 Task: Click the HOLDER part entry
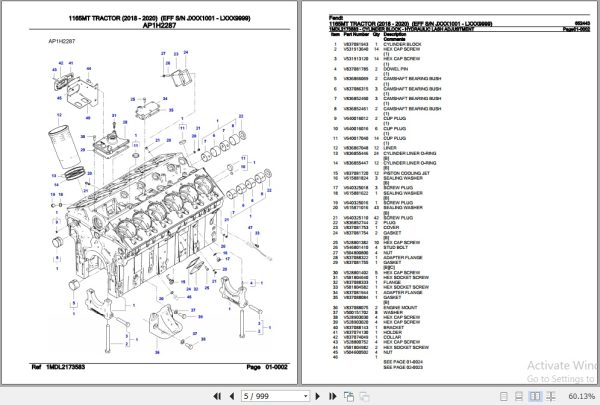(393, 332)
